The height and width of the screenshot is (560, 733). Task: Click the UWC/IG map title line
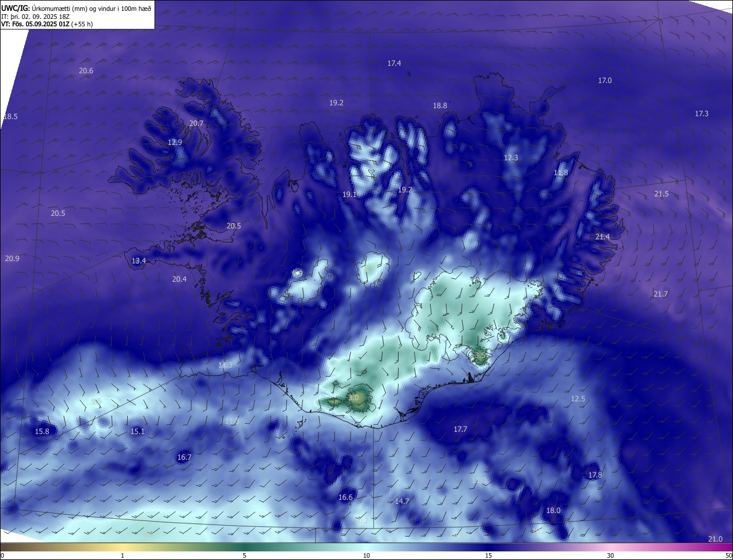click(x=76, y=7)
